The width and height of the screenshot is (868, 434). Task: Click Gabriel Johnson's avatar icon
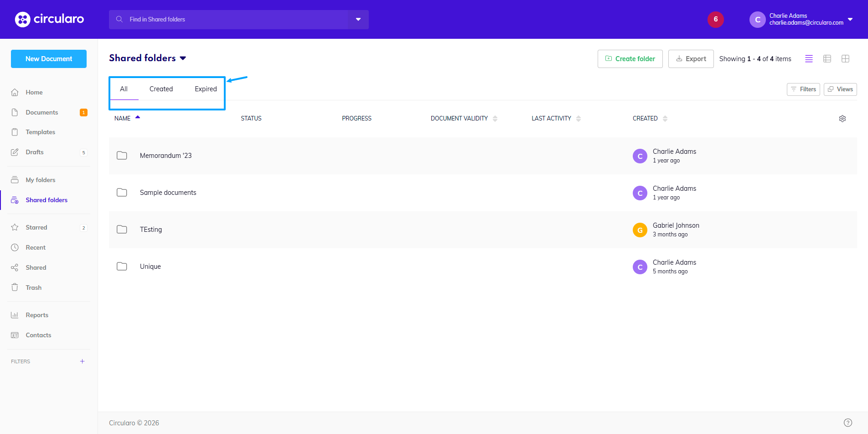[x=640, y=230]
